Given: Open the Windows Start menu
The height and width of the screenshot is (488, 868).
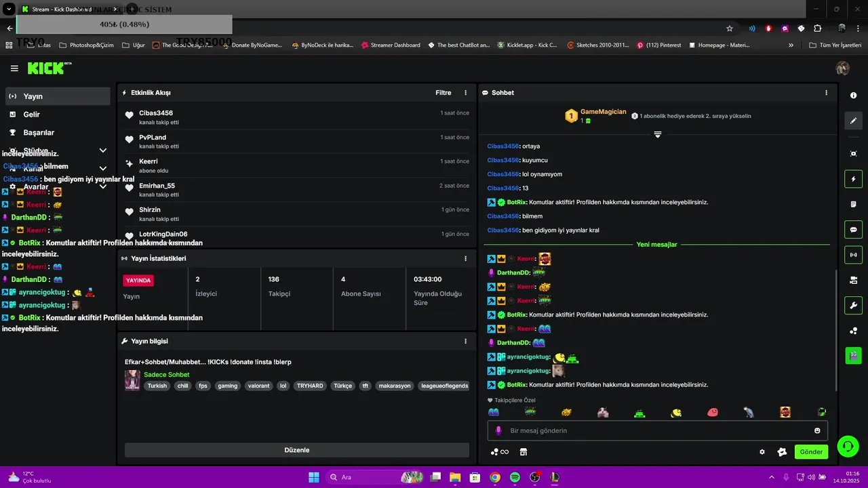Looking at the screenshot, I should click(314, 477).
